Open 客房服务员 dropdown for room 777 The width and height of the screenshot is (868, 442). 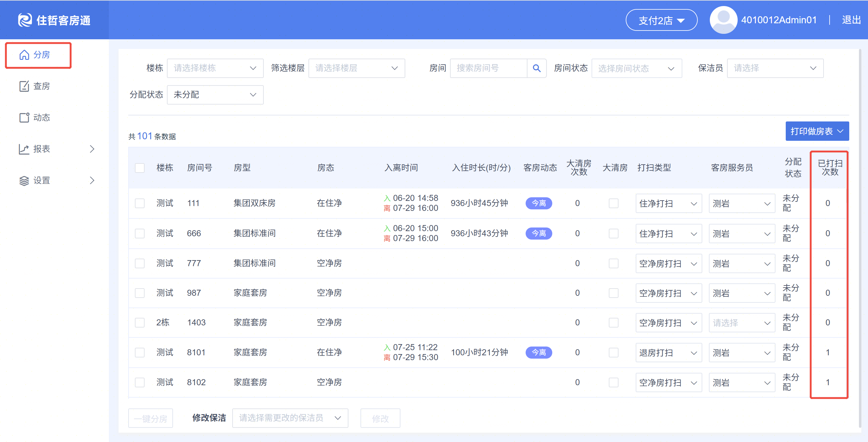coord(742,263)
